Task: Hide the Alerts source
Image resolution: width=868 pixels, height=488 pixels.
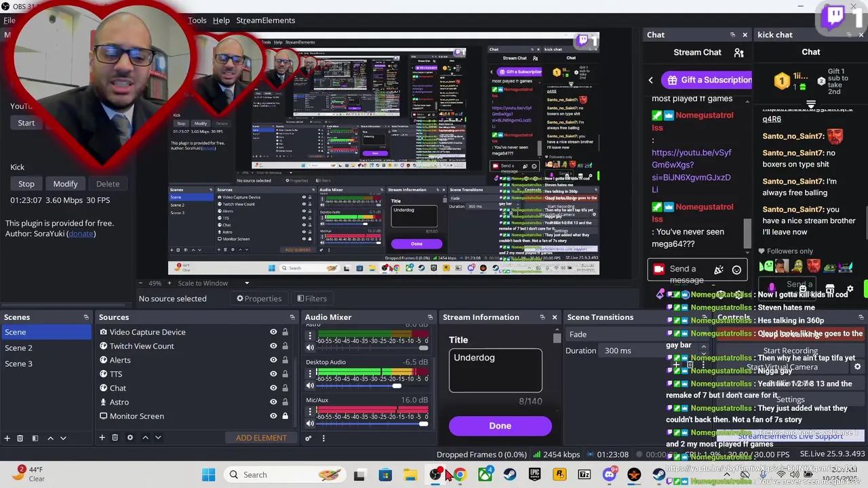Action: point(273,360)
